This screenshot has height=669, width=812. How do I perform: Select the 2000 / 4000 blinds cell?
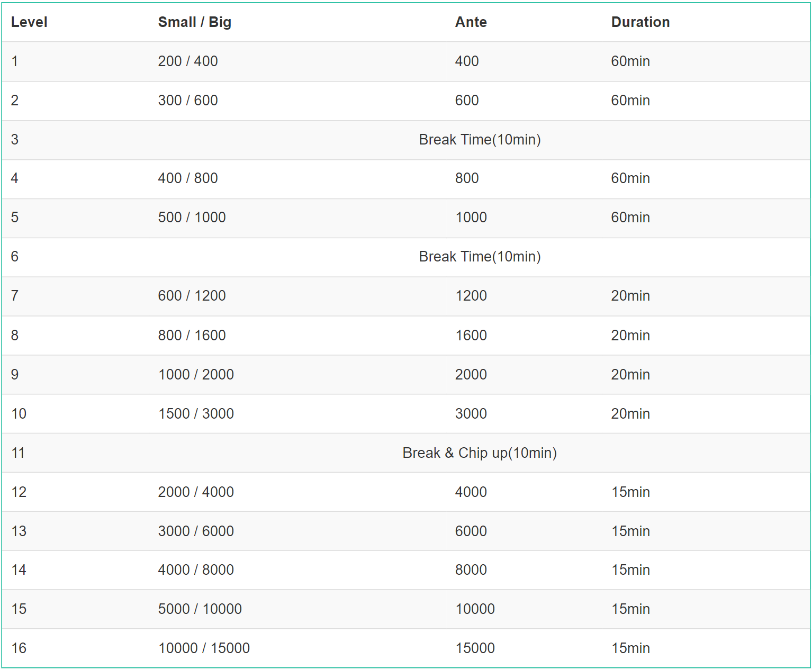tap(196, 492)
